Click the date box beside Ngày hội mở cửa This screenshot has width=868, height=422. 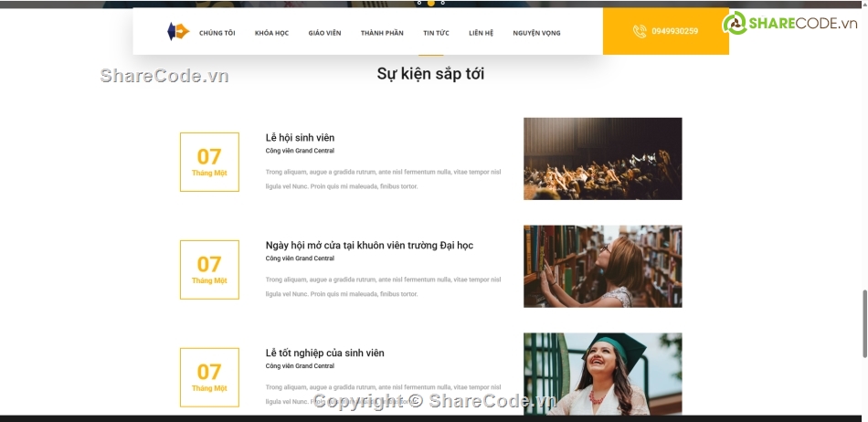click(x=209, y=269)
